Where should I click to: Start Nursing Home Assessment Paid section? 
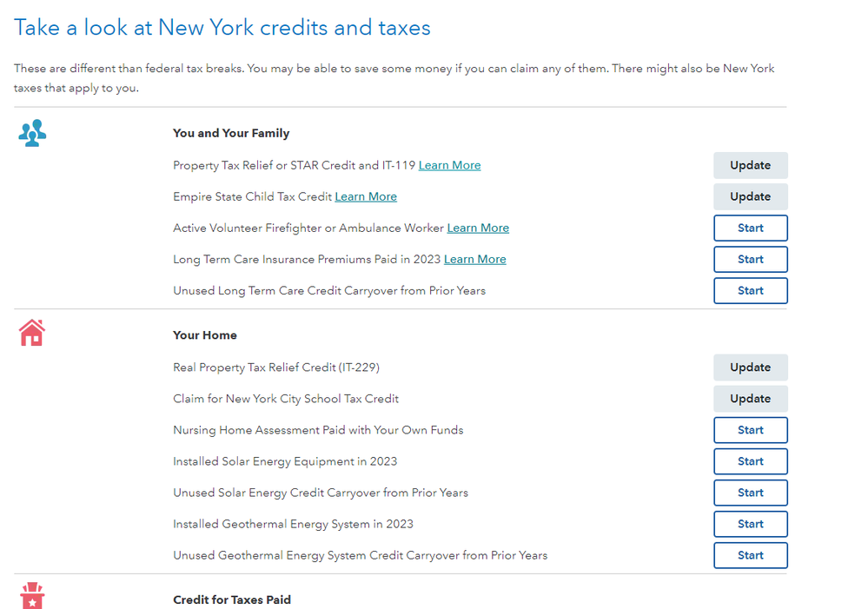coord(750,430)
